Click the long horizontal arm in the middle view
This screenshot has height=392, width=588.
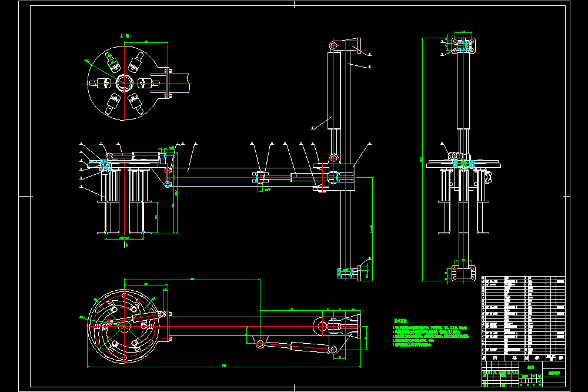[x=214, y=177]
